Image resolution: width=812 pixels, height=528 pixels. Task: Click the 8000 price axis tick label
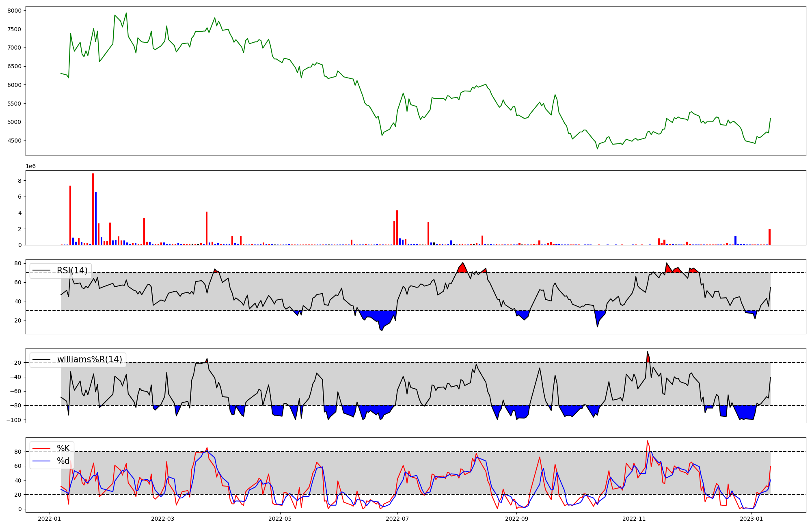(15, 11)
